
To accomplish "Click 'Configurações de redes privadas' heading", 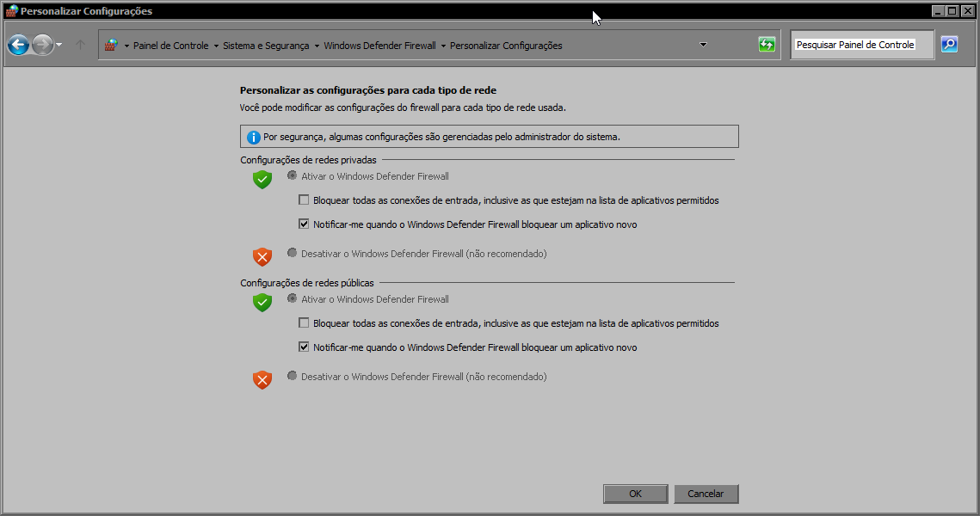I will click(x=308, y=160).
